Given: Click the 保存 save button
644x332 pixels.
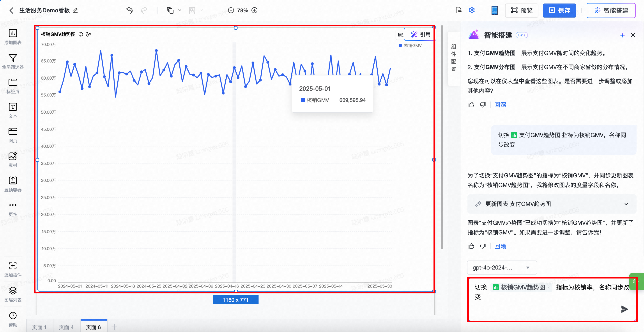Looking at the screenshot, I should (x=559, y=11).
